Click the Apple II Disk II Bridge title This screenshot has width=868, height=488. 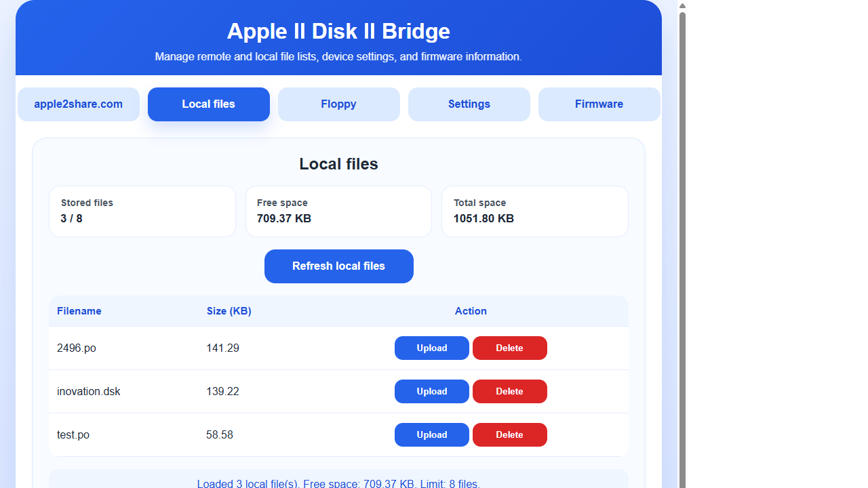tap(338, 31)
